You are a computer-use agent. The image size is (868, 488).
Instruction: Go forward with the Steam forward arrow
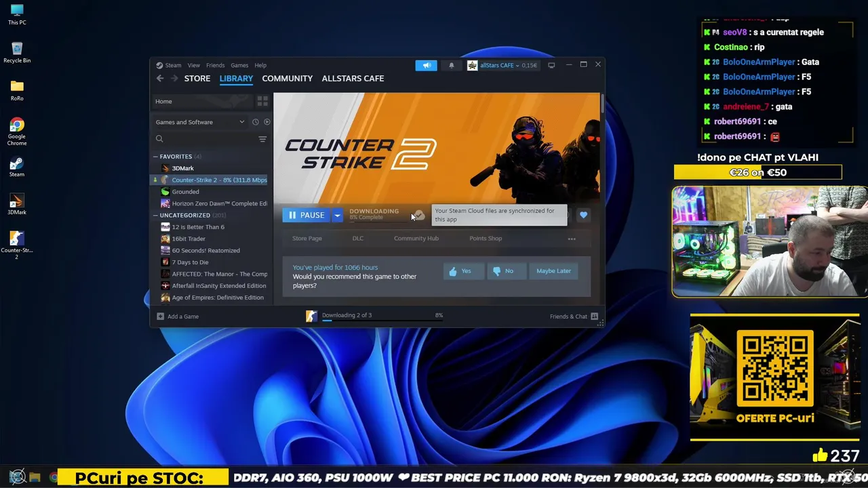coord(174,79)
